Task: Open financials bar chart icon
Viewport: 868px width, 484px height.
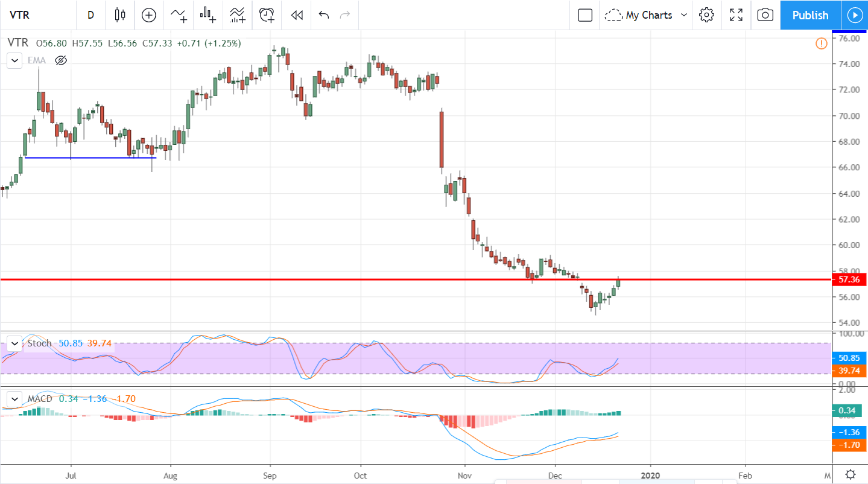Action: (x=209, y=15)
